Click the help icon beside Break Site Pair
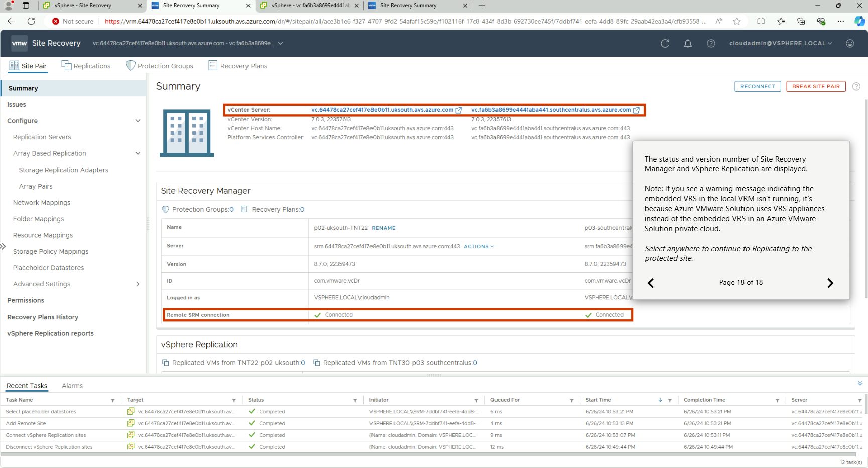The image size is (868, 468). tap(856, 86)
